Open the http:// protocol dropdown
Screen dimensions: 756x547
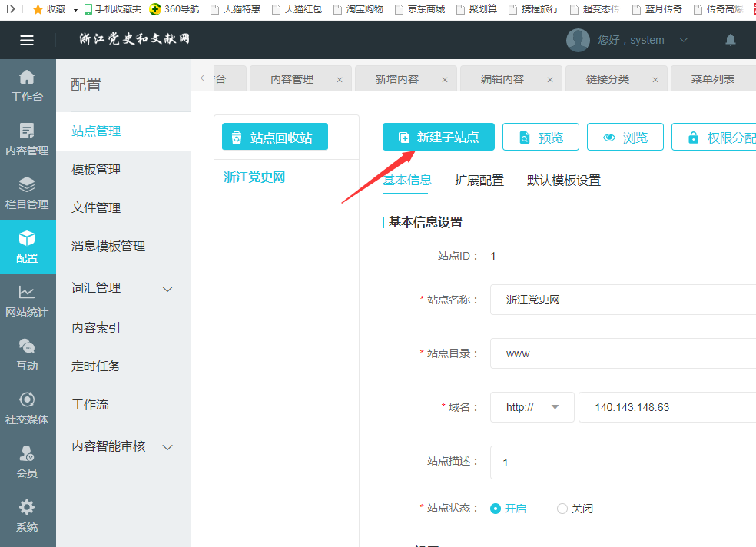tap(532, 407)
